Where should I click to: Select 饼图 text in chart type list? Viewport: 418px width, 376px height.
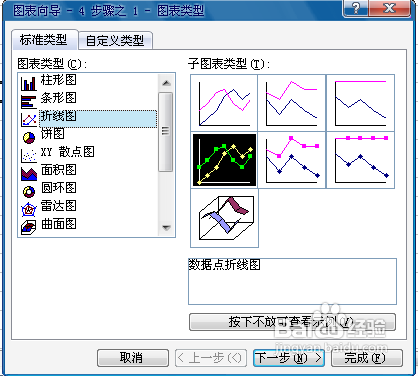pos(52,134)
